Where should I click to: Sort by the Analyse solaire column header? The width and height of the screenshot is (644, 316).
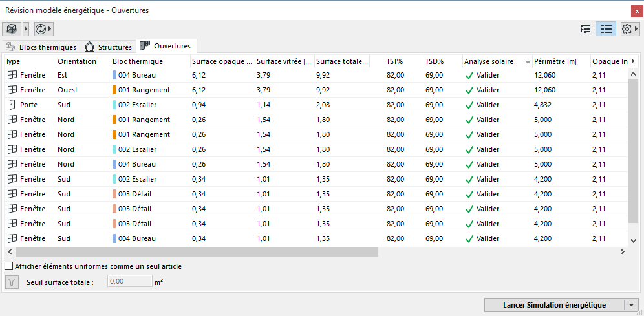(x=489, y=61)
